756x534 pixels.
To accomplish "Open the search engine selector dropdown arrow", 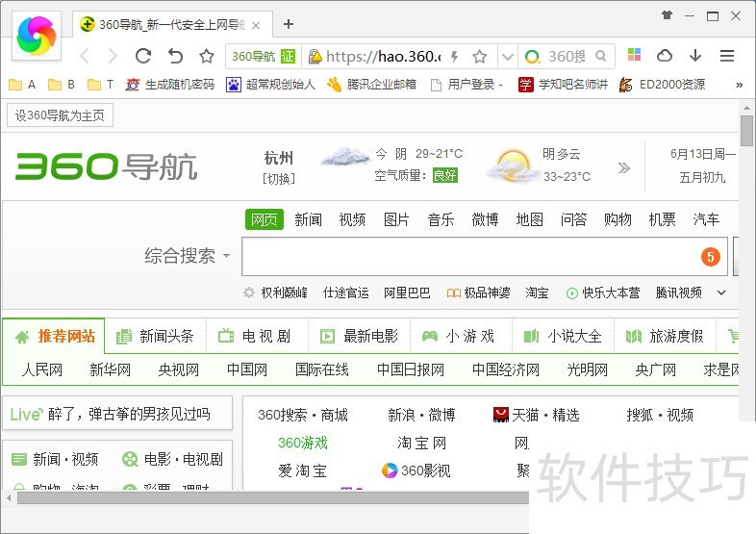I will tap(510, 57).
